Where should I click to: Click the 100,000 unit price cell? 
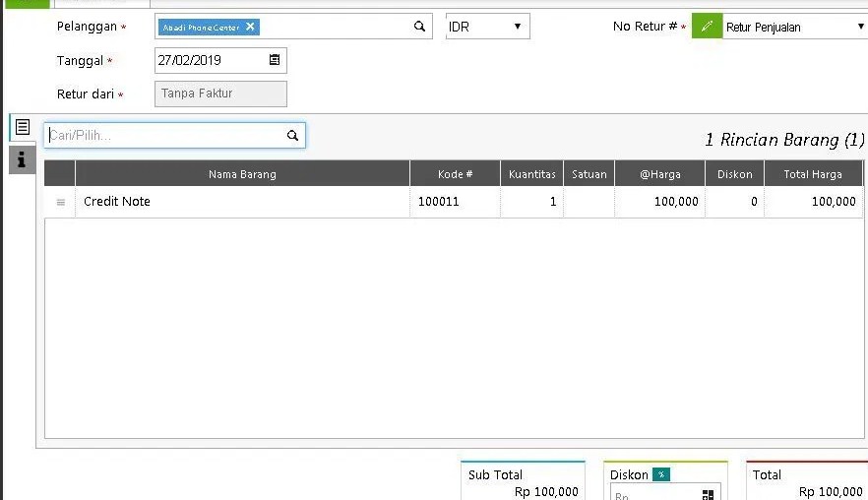(x=659, y=202)
